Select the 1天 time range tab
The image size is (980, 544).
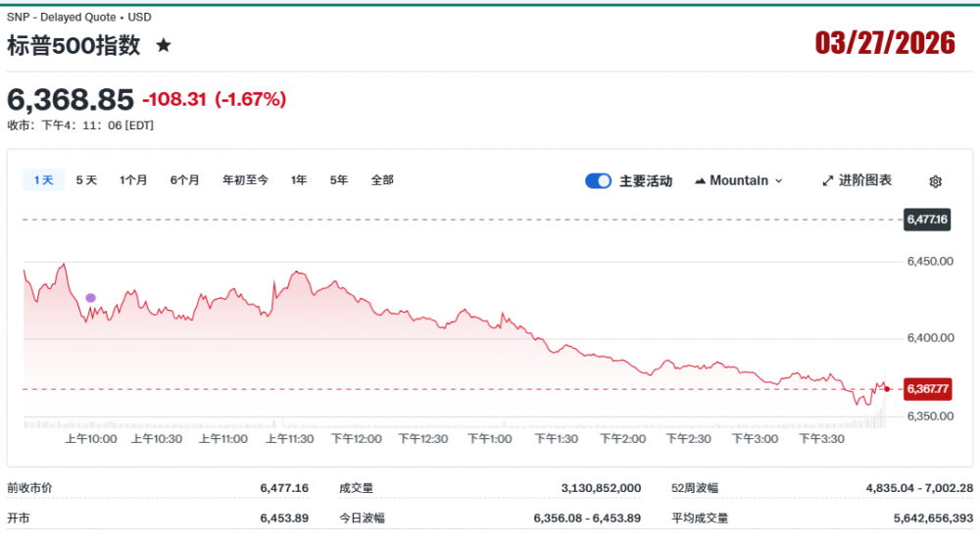[43, 180]
